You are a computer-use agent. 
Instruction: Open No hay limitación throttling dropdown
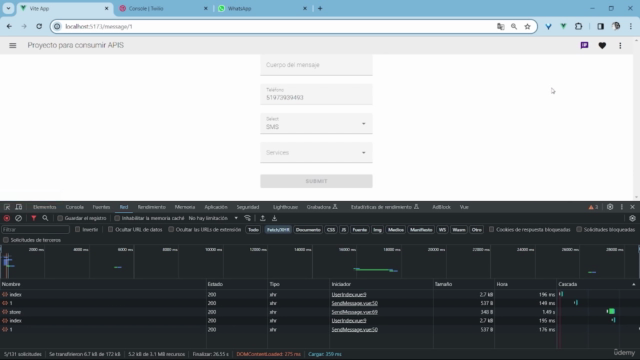(213, 218)
